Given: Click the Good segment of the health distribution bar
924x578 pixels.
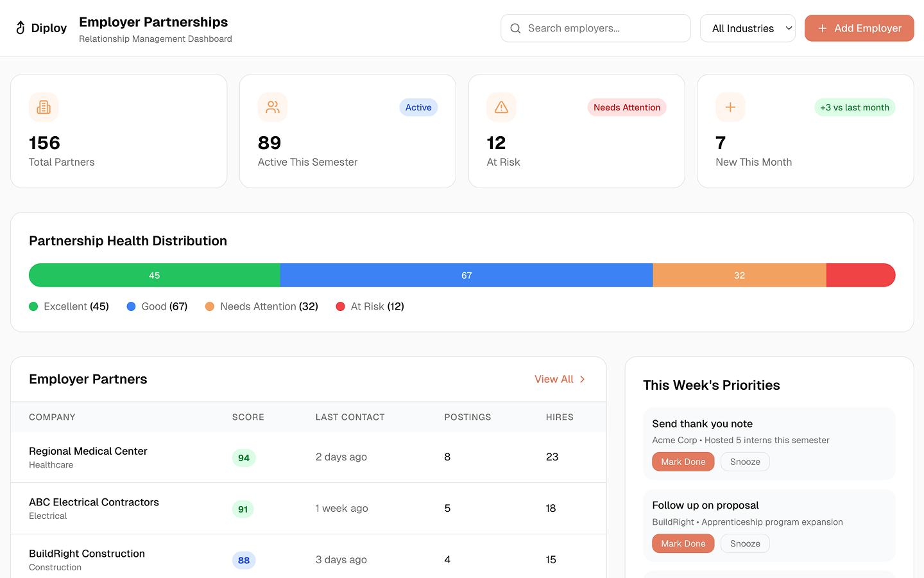Looking at the screenshot, I should tap(466, 275).
